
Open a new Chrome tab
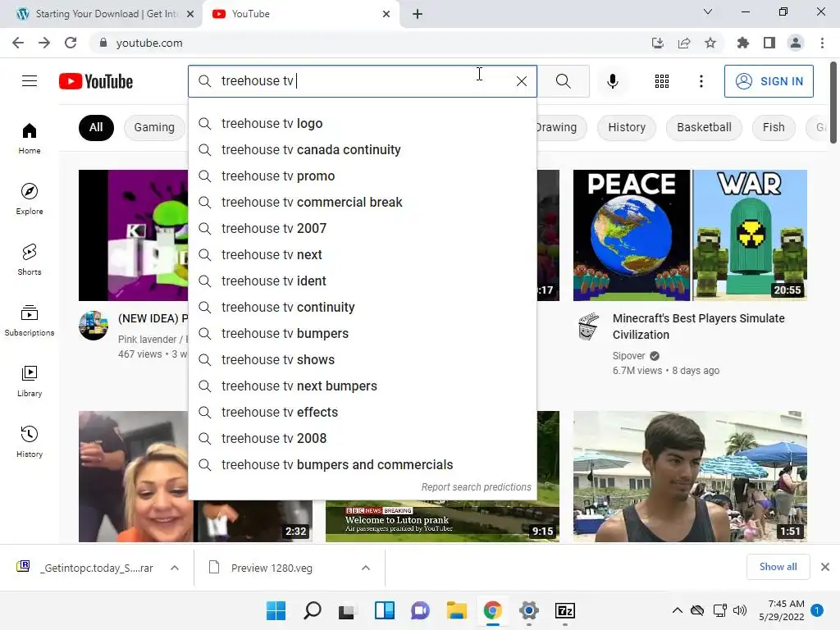coord(418,14)
